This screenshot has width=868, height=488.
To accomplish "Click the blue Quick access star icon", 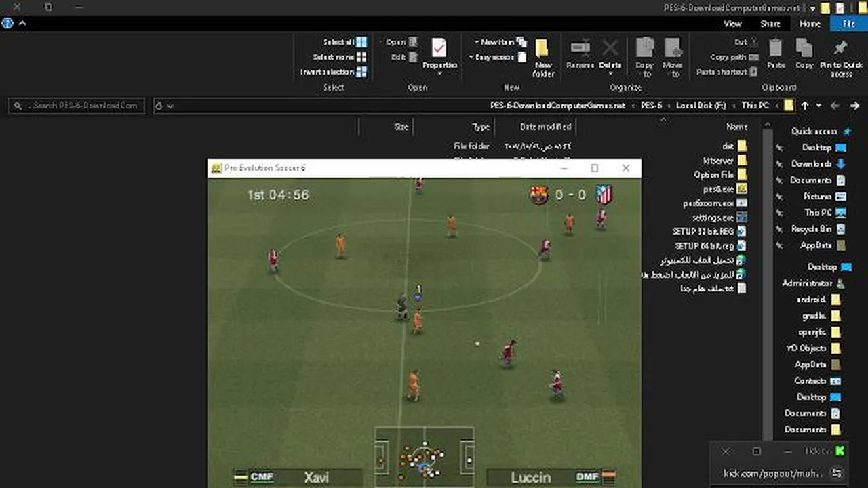I will [x=846, y=131].
